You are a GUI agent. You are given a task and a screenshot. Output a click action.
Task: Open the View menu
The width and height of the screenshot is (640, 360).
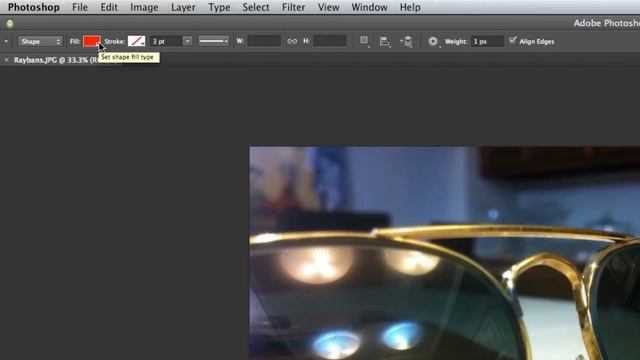click(x=329, y=7)
